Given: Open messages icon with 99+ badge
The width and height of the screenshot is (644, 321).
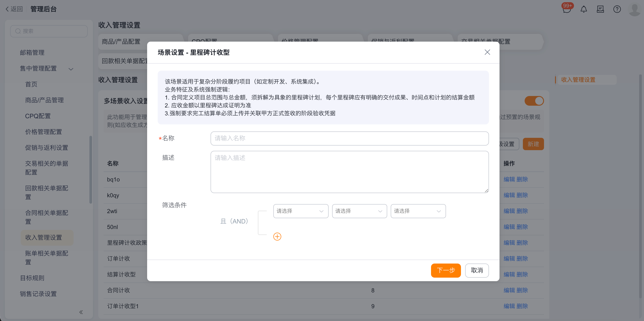Looking at the screenshot, I should click(566, 9).
